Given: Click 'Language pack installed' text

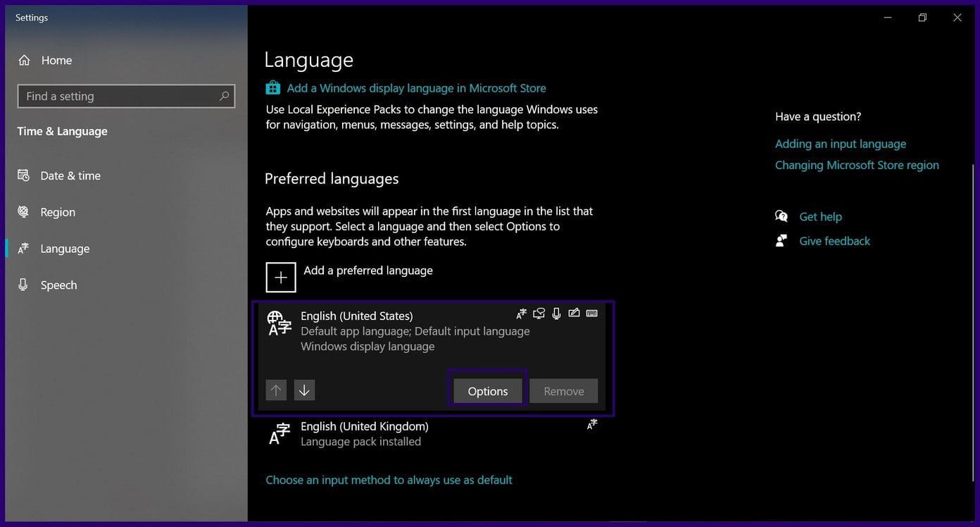Looking at the screenshot, I should click(360, 442).
